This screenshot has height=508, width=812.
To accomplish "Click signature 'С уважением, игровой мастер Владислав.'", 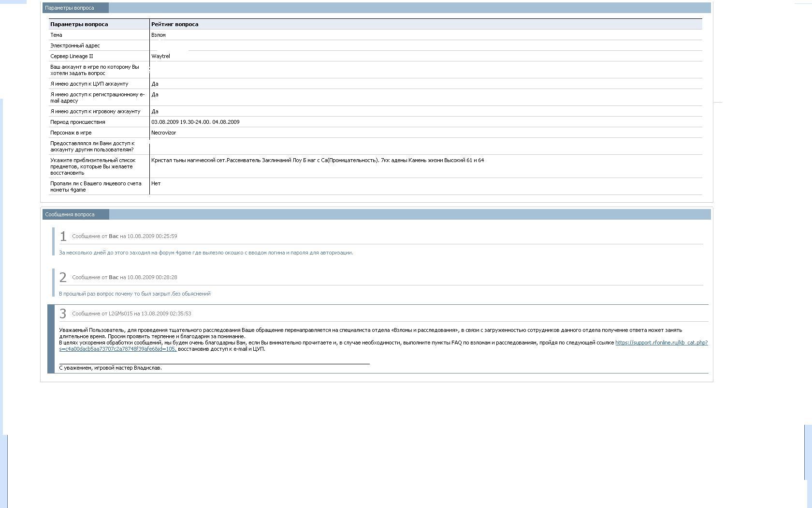I will (x=110, y=368).
